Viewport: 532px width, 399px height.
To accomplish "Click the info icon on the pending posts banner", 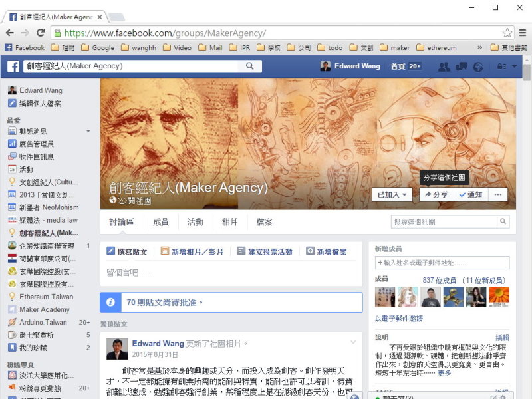I will pos(110,302).
